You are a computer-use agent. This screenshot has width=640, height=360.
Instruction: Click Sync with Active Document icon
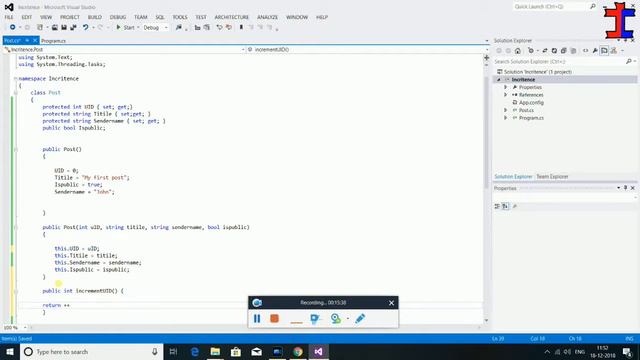coord(545,51)
